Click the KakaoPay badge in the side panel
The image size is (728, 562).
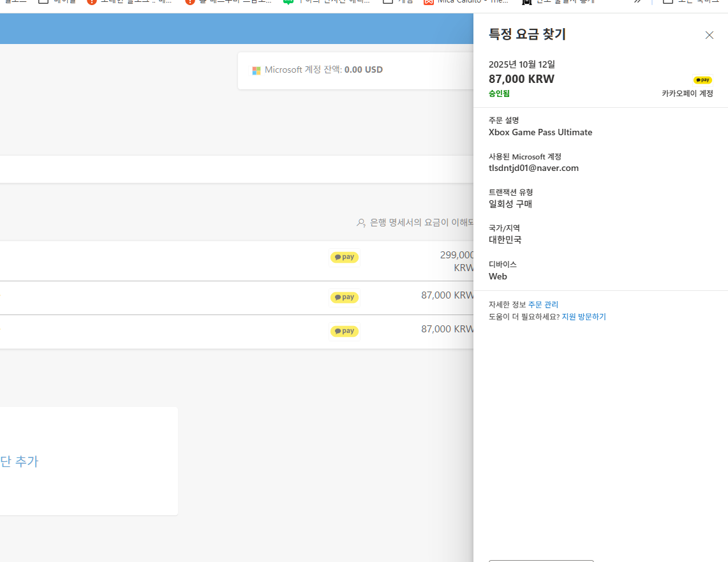pos(702,80)
